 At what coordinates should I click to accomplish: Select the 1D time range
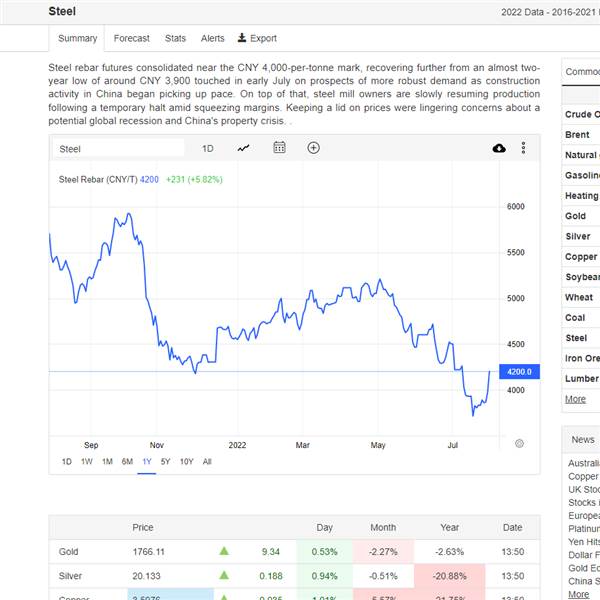coord(67,461)
